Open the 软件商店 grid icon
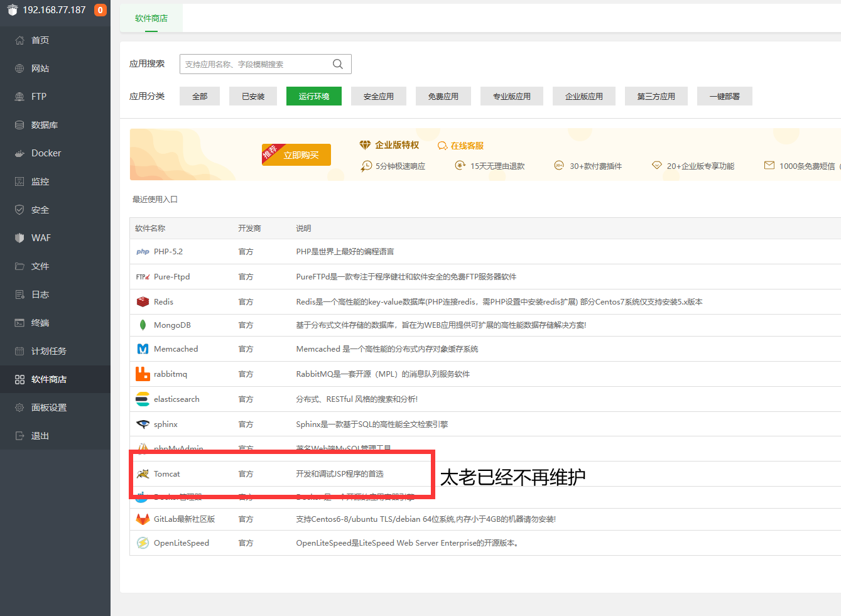The image size is (841, 616). [19, 379]
